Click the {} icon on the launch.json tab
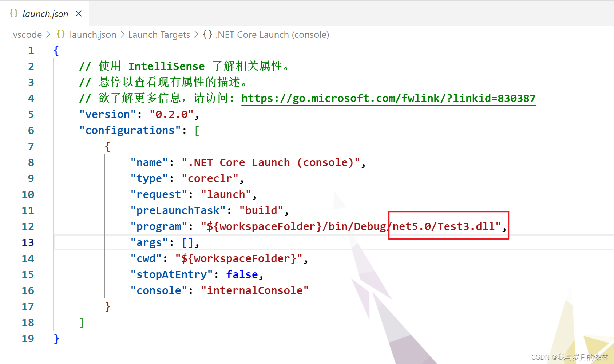This screenshot has height=364, width=614. click(x=13, y=13)
